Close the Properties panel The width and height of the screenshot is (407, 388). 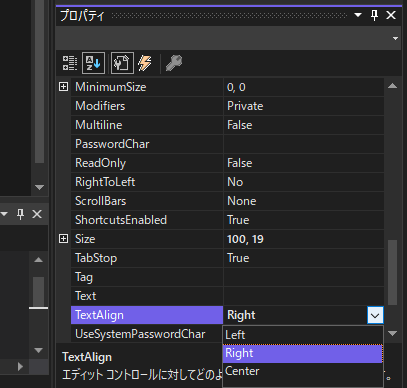[x=391, y=15]
